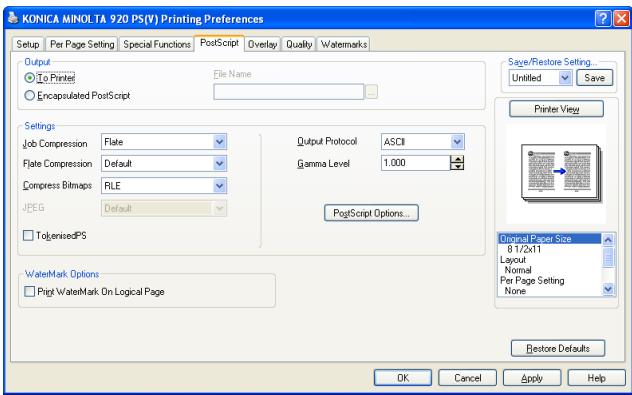Switch to the Overlay tab

tap(262, 44)
